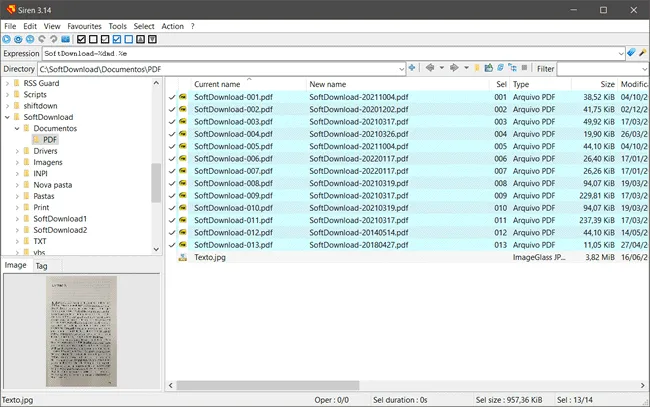This screenshot has width=650, height=407.
Task: Click the grey Undo arrow icon
Action: 42,39
